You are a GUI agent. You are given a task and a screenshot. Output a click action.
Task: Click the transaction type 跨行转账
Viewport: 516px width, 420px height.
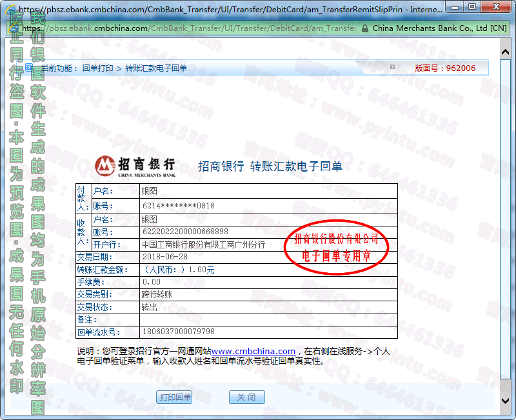(x=157, y=294)
